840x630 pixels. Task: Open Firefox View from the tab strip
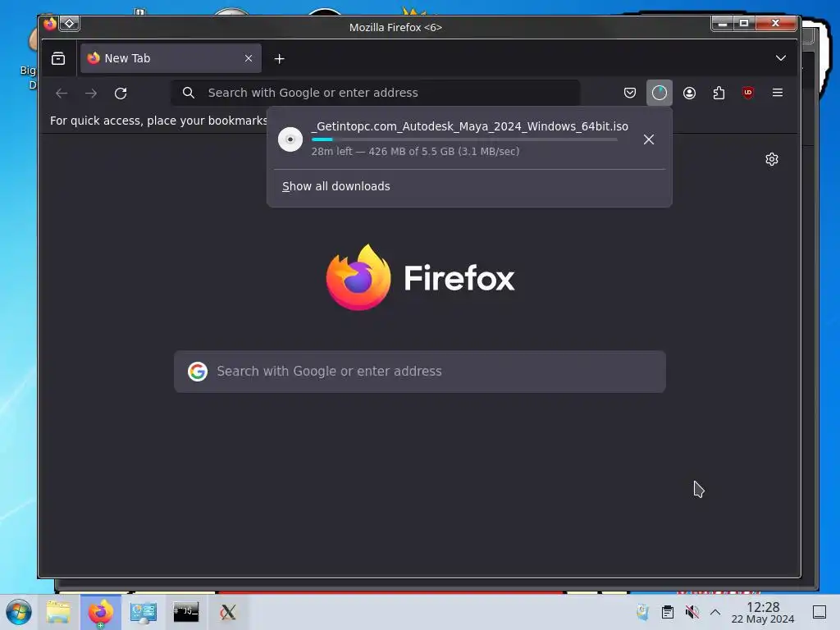coord(58,58)
